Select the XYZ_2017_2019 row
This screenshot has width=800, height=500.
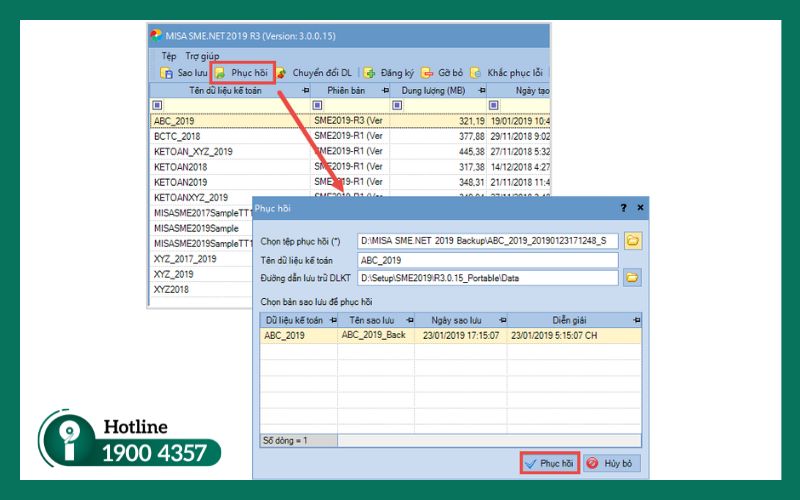point(202,259)
